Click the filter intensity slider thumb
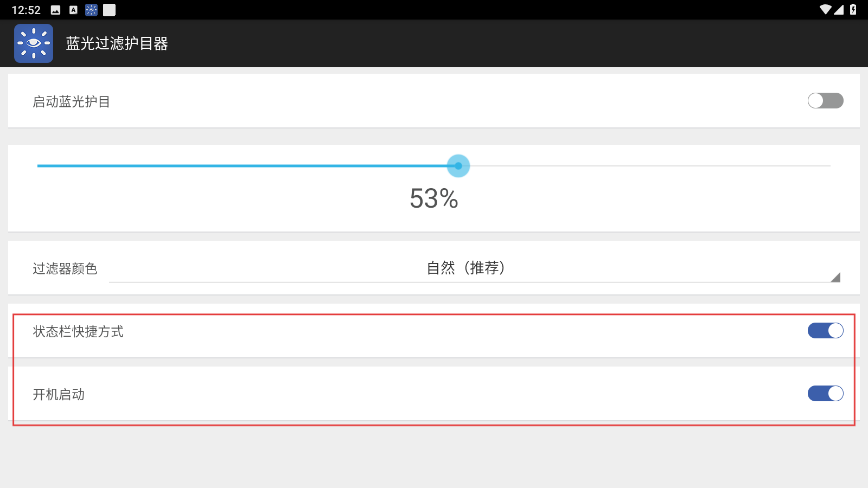Viewport: 868px width, 488px height. point(458,166)
